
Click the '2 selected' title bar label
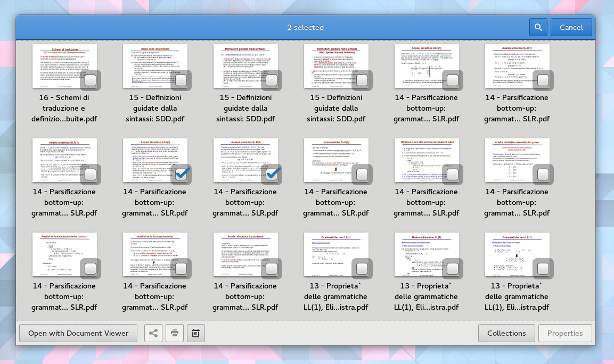click(x=306, y=27)
